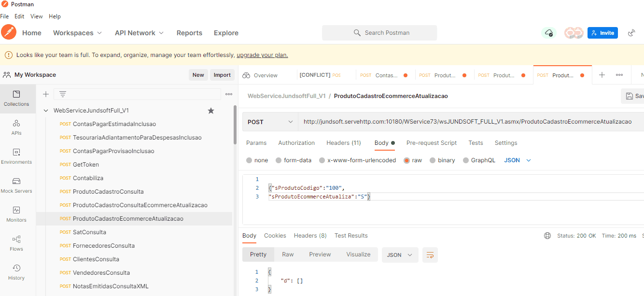Open the APIs sidebar section
The height and width of the screenshot is (296, 644).
coord(16,127)
